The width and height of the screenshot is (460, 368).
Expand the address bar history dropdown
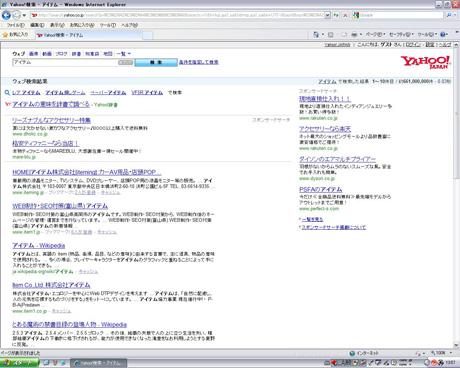pyautogui.click(x=327, y=15)
